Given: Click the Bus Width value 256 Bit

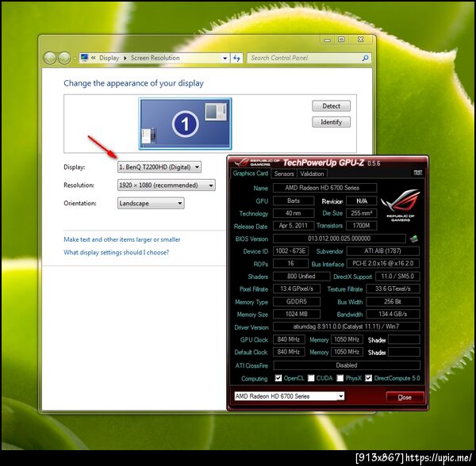Looking at the screenshot, I should pos(393,302).
